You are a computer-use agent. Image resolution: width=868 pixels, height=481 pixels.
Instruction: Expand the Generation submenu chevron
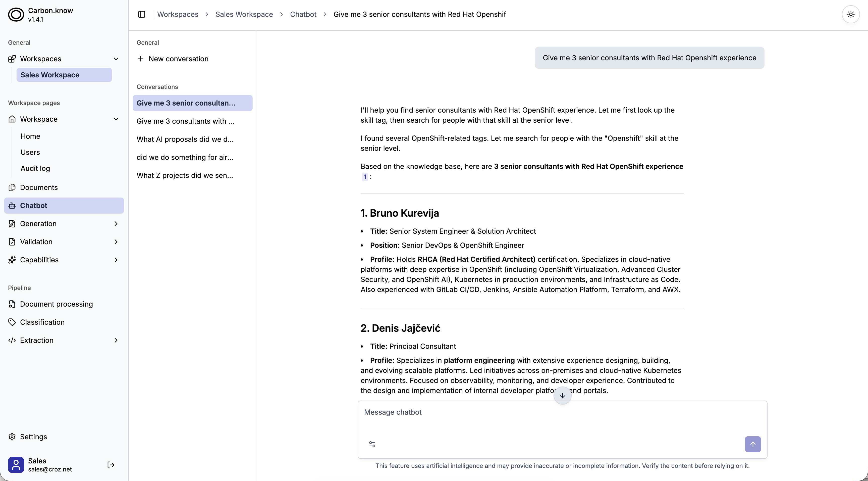coord(116,223)
